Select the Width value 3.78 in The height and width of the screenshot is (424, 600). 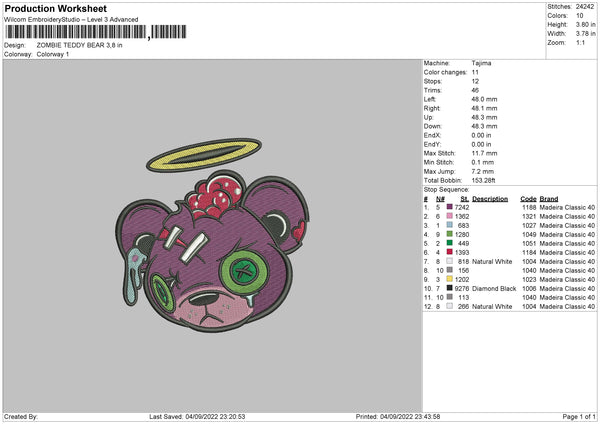point(585,34)
